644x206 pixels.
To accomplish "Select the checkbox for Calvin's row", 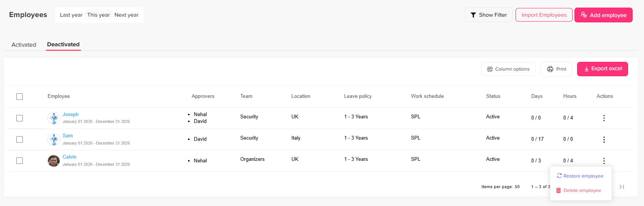I will point(20,161).
